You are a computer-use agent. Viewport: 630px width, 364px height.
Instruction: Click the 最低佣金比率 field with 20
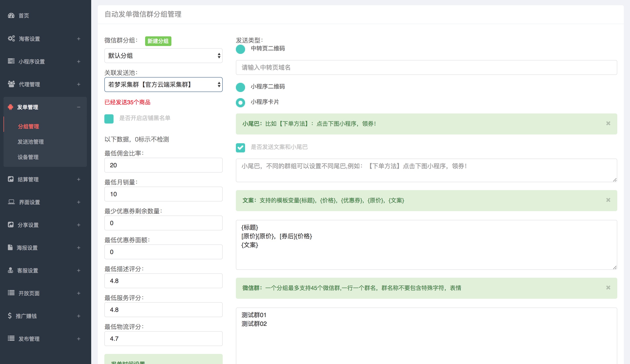point(164,165)
